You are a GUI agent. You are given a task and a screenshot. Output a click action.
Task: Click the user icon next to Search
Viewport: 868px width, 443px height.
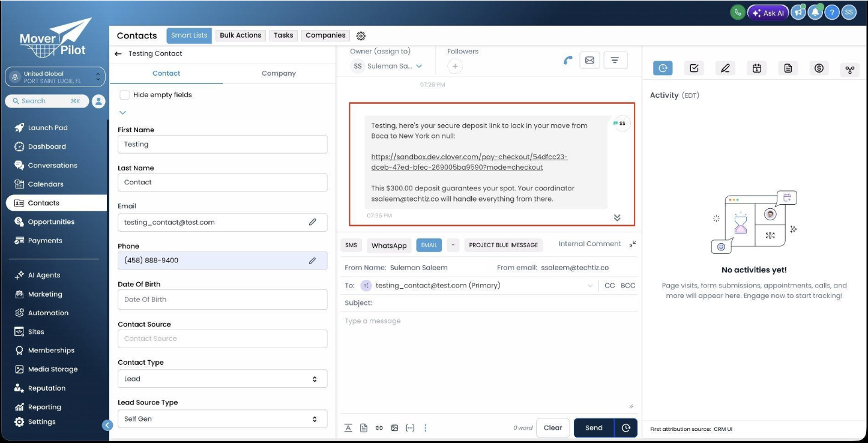tap(98, 101)
